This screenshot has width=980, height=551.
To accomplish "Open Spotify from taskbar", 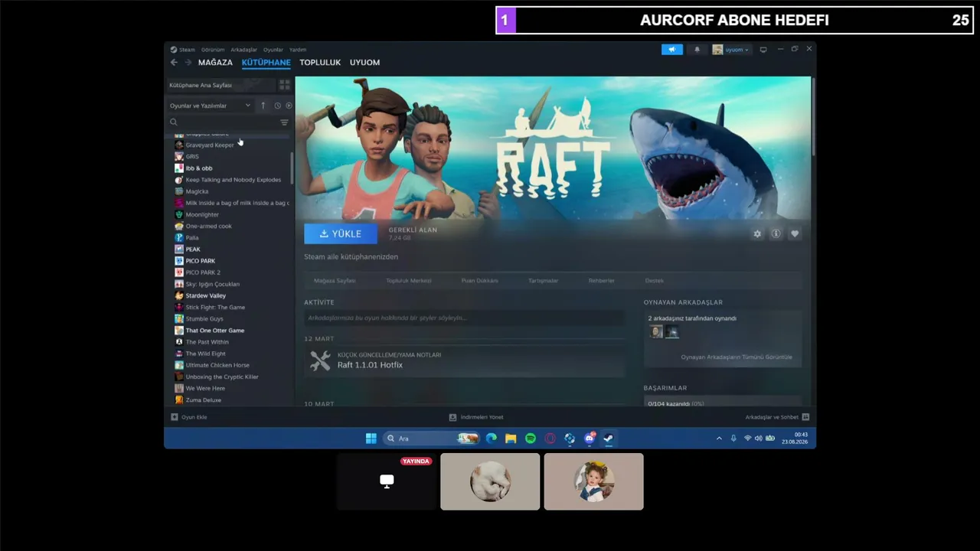I will [531, 439].
